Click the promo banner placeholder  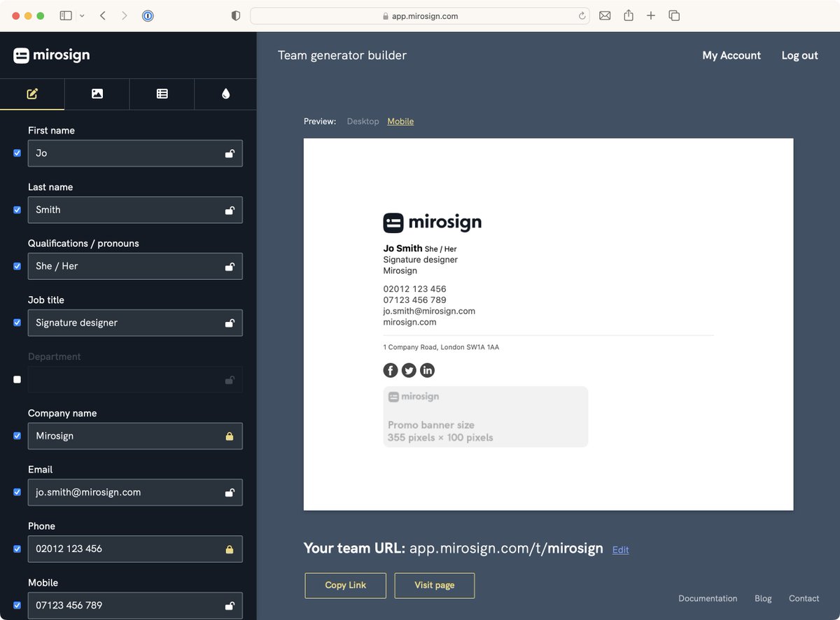click(485, 416)
